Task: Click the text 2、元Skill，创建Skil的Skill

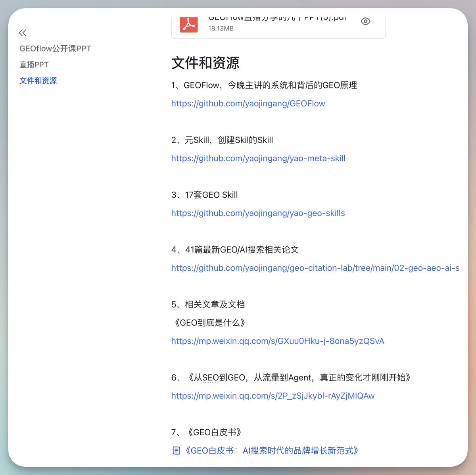Action: [222, 140]
